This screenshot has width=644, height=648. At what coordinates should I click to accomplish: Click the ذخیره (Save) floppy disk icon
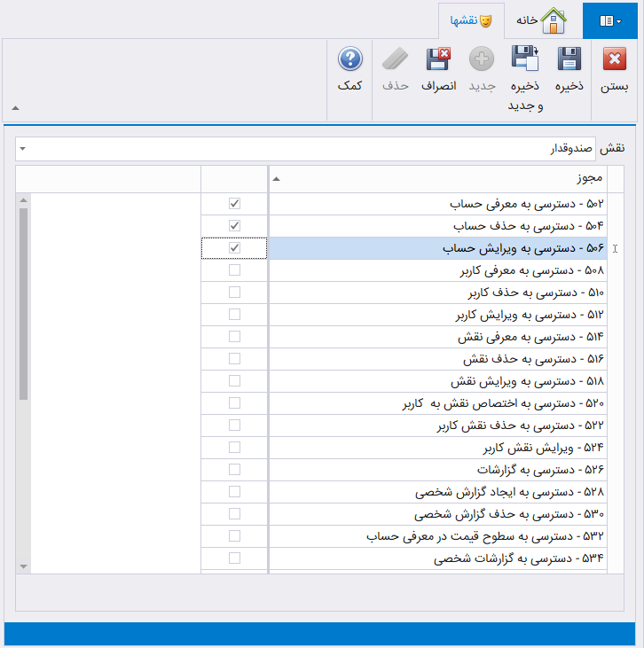569,60
